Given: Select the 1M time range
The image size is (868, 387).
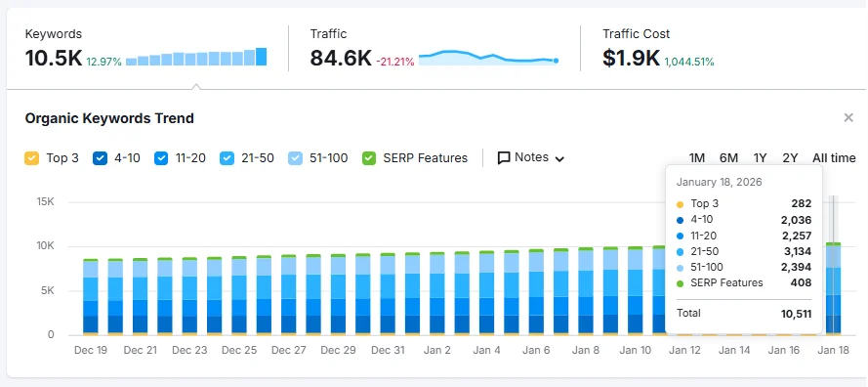Looking at the screenshot, I should pos(696,158).
